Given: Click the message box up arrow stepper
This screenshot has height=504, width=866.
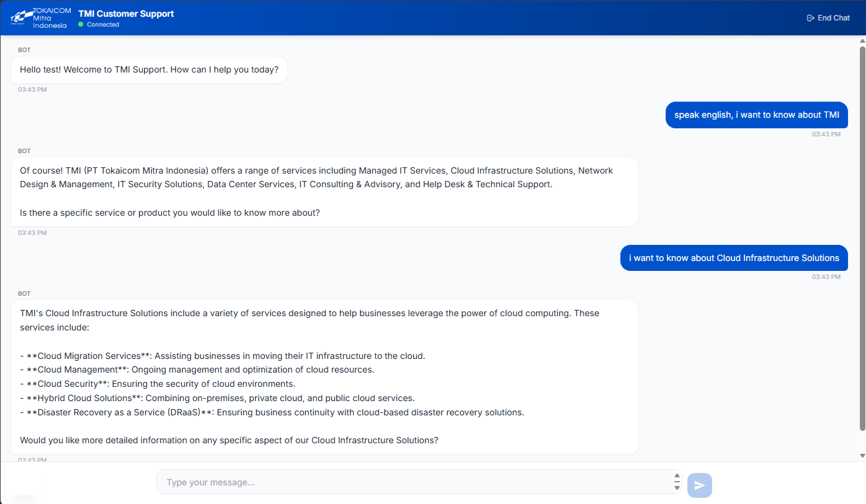Looking at the screenshot, I should pyautogui.click(x=677, y=477).
